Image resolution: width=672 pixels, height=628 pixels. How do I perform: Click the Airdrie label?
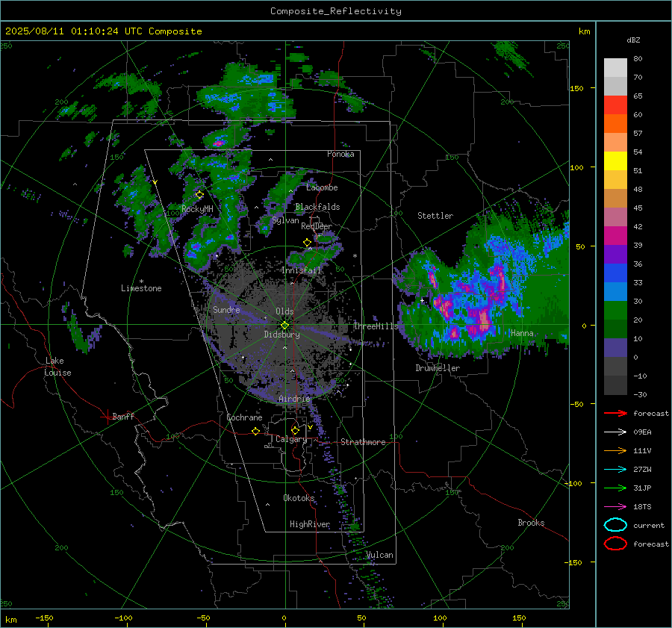tap(294, 399)
